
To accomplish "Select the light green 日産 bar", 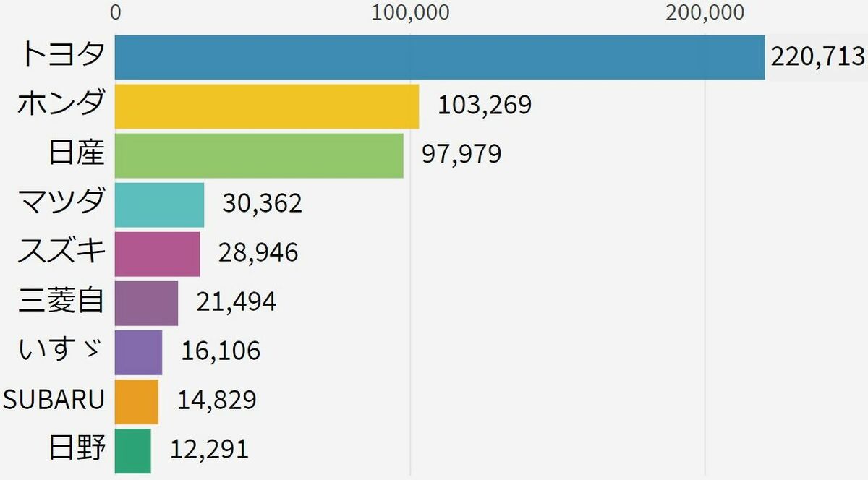I will 259,155.
